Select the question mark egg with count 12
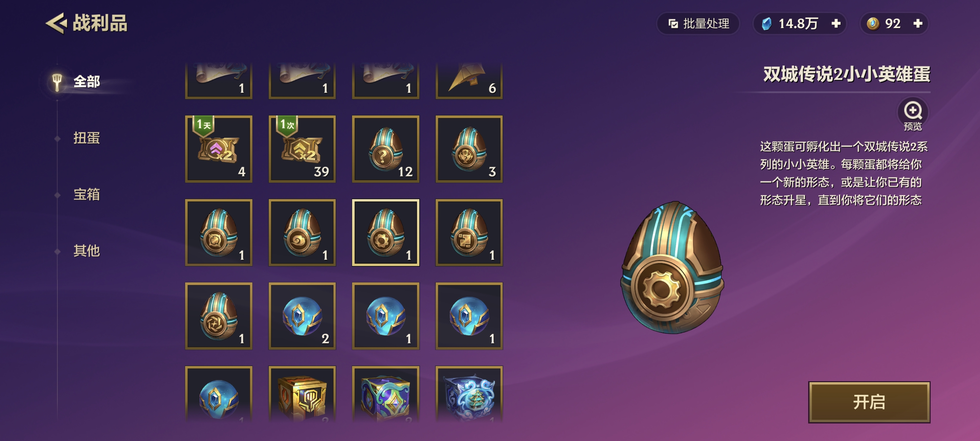 (386, 149)
